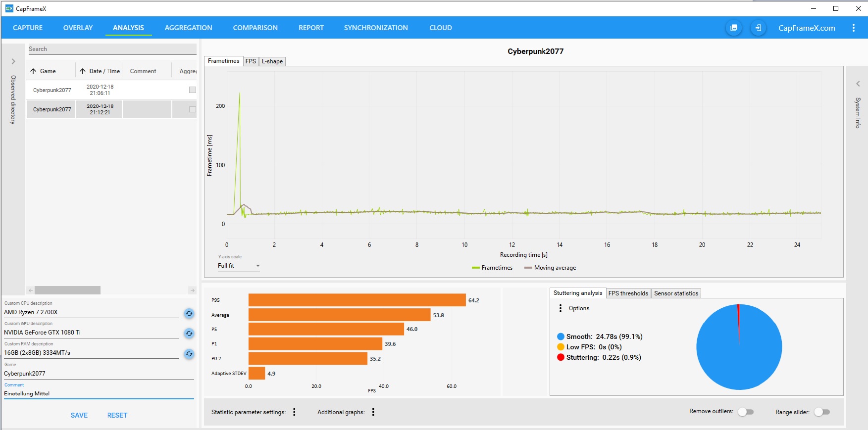Toggle the Range slider switch
868x430 pixels.
coord(822,412)
